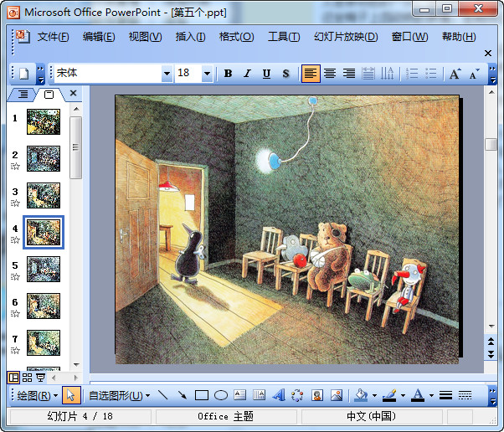The image size is (504, 432).
Task: Switch to Slide Sorter view icon
Action: click(x=27, y=378)
